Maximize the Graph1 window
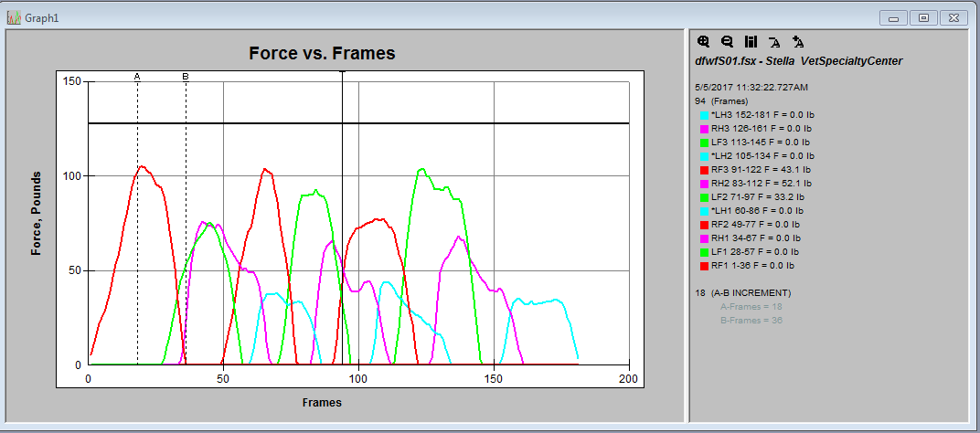The height and width of the screenshot is (433, 980). point(924,17)
